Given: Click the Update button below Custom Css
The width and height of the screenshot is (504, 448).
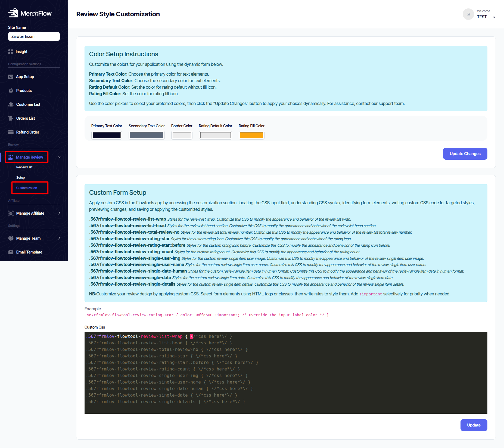Looking at the screenshot, I should click(x=474, y=425).
